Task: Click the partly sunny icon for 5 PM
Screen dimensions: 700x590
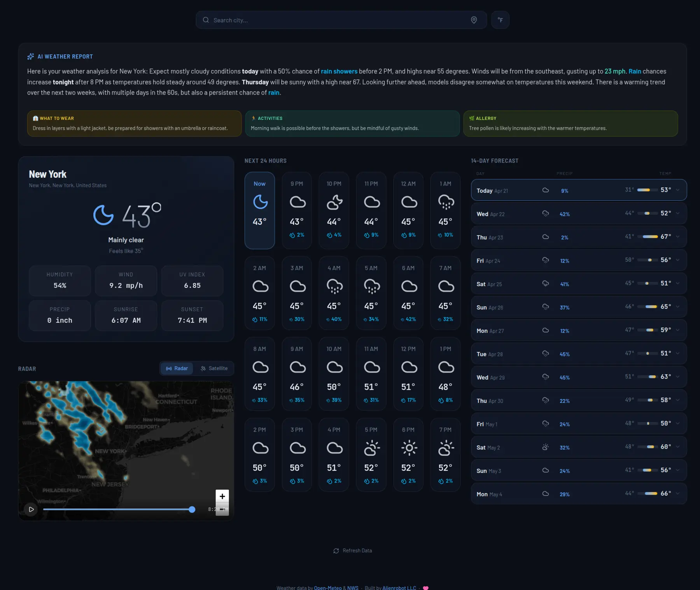Action: point(372,448)
